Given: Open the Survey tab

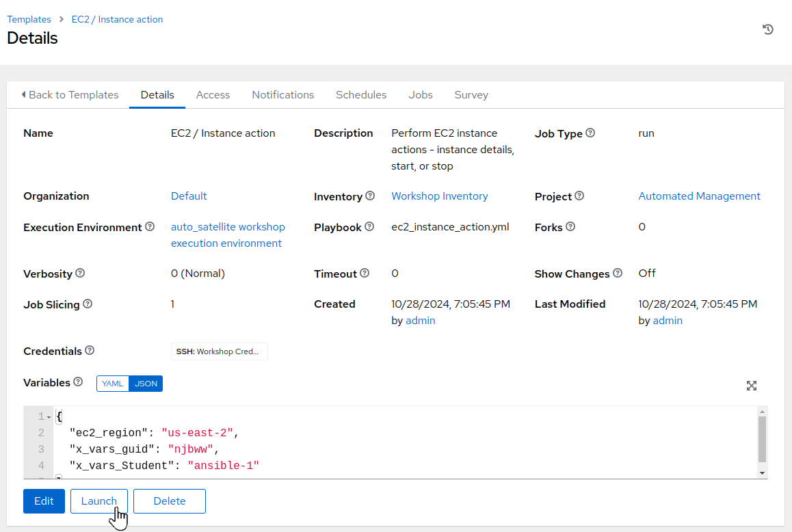Looking at the screenshot, I should (471, 95).
